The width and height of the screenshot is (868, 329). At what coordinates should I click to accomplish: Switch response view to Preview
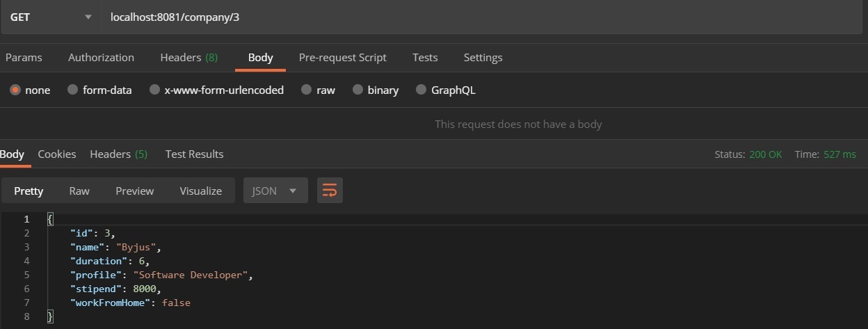(x=135, y=191)
